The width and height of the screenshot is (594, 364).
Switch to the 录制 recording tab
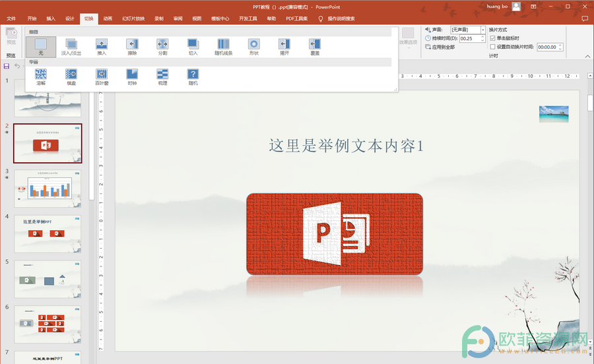tap(159, 18)
